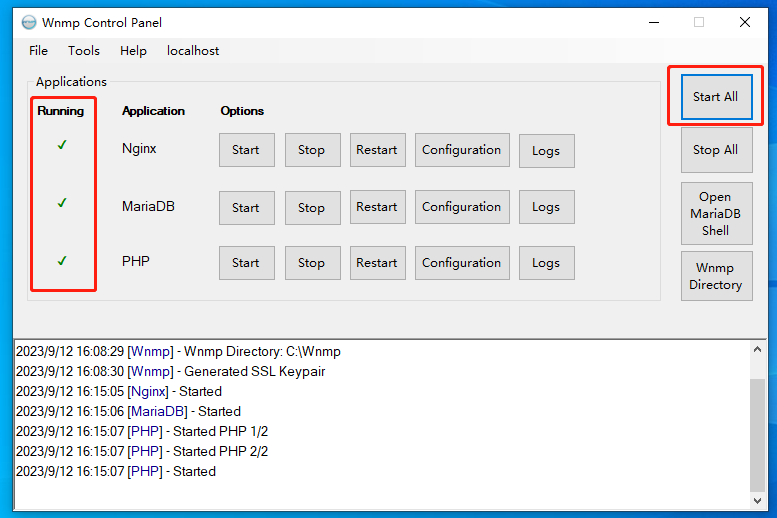Click the Options column header
The width and height of the screenshot is (777, 518).
(242, 111)
